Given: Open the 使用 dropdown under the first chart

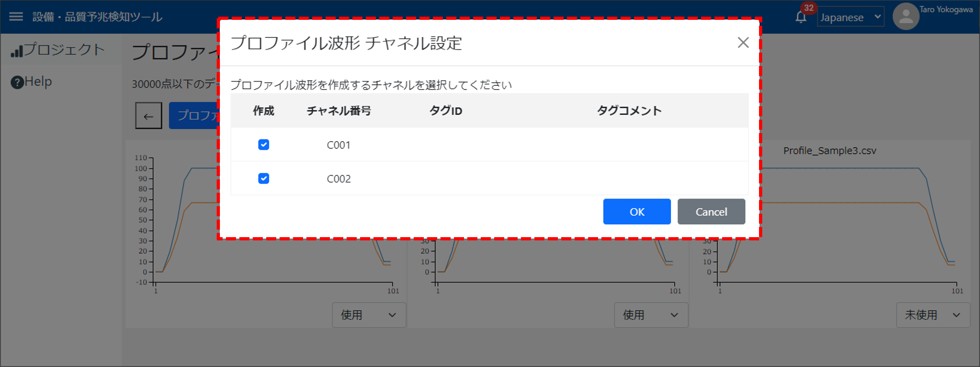Looking at the screenshot, I should (369, 315).
